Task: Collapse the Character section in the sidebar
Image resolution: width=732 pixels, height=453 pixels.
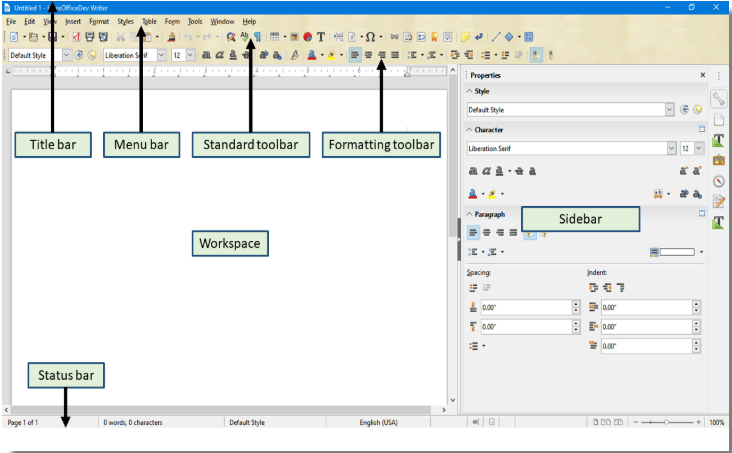Action: click(x=471, y=130)
